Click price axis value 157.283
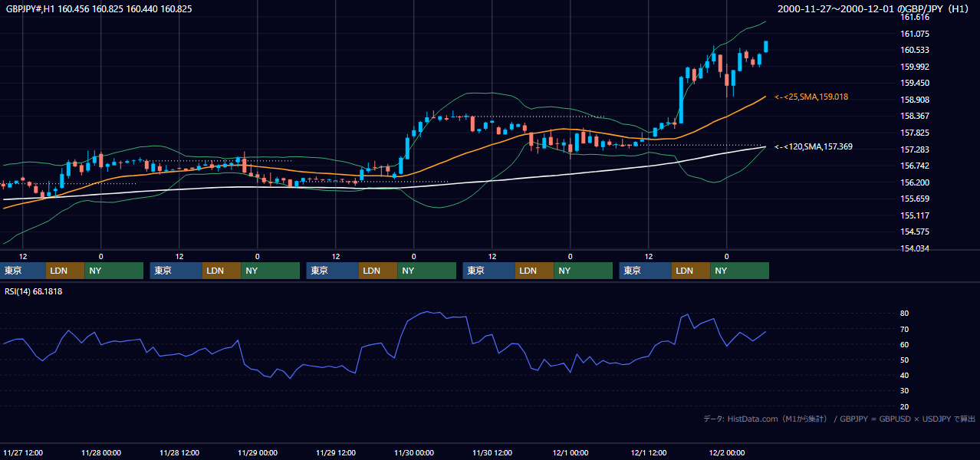The image size is (980, 460). [x=915, y=149]
